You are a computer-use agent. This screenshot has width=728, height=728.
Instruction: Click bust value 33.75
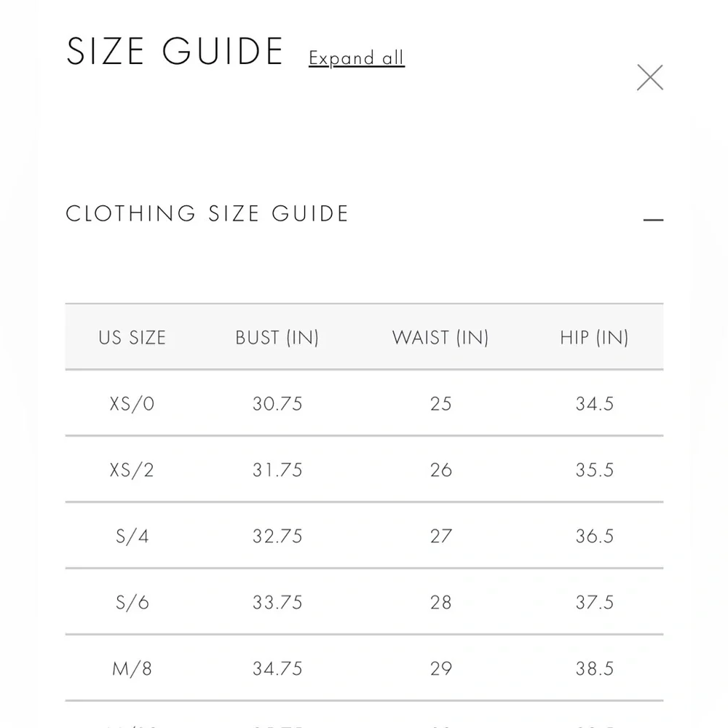[x=277, y=603]
